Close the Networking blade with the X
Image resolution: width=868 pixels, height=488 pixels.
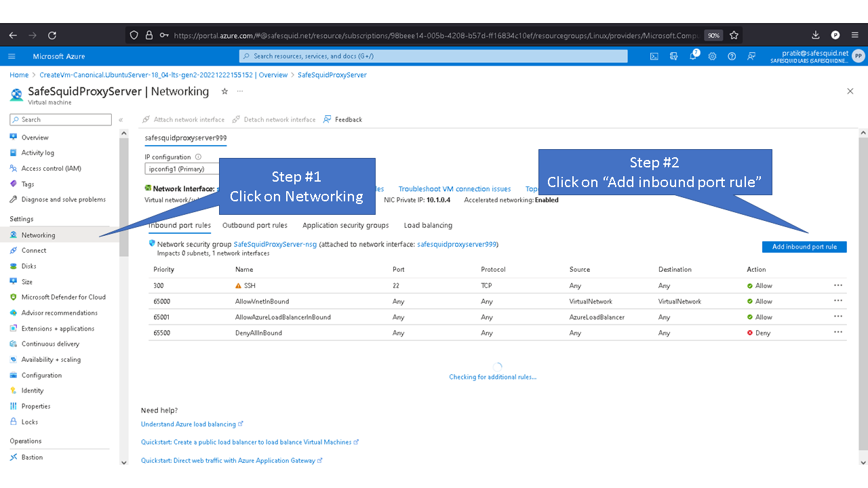click(x=850, y=91)
